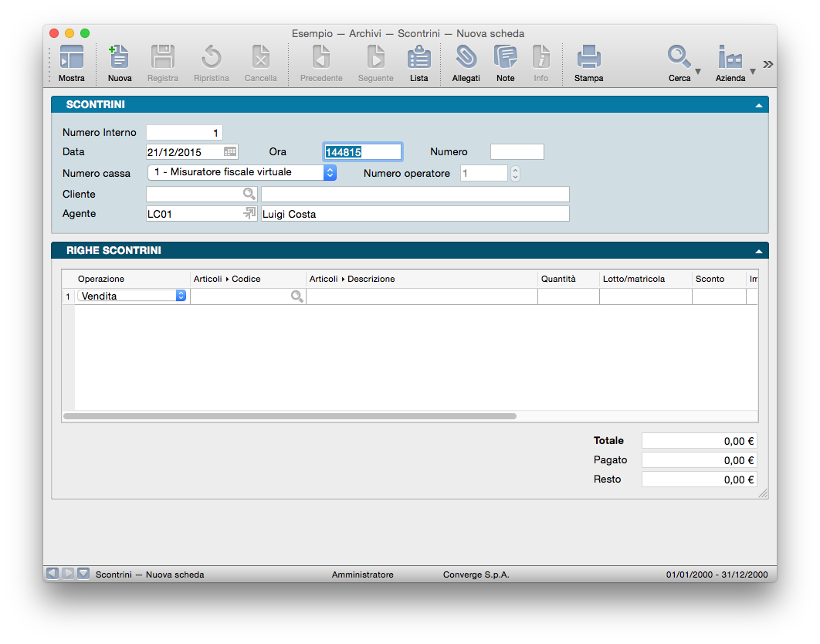Click the Numero operatore field
Viewport: 820px width, 644px height.
[x=483, y=173]
